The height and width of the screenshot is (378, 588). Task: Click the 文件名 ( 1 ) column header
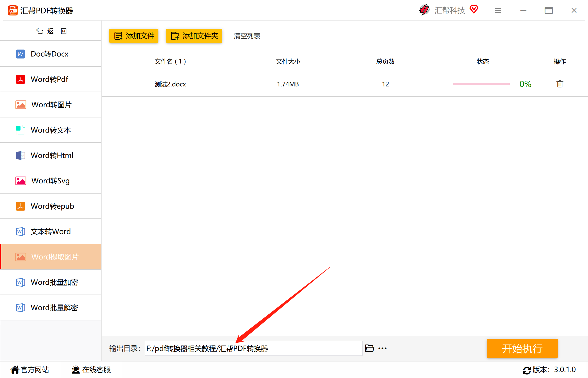pyautogui.click(x=170, y=61)
